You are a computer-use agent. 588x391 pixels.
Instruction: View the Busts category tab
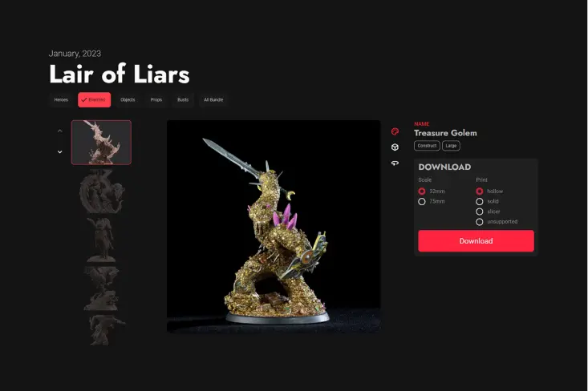click(183, 100)
